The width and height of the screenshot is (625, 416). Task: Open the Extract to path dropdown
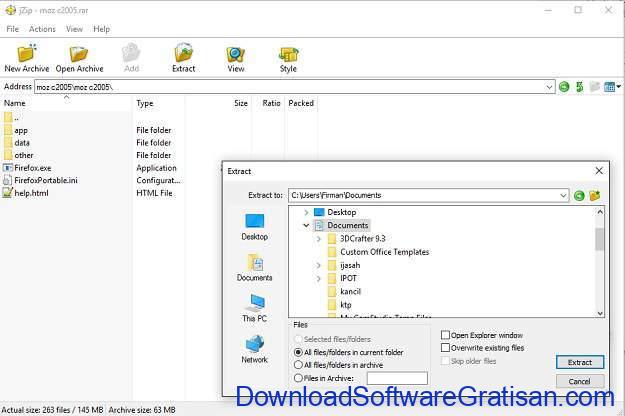coord(563,195)
